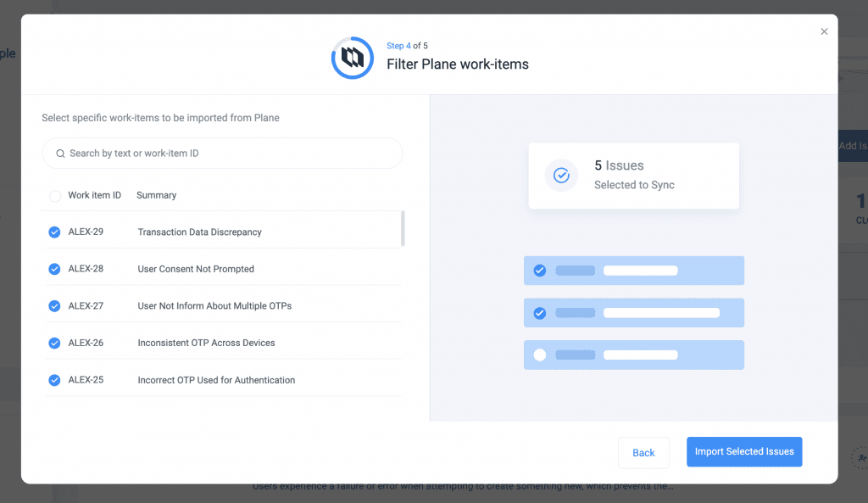Close the Filter Plane work-items dialog

[x=824, y=31]
